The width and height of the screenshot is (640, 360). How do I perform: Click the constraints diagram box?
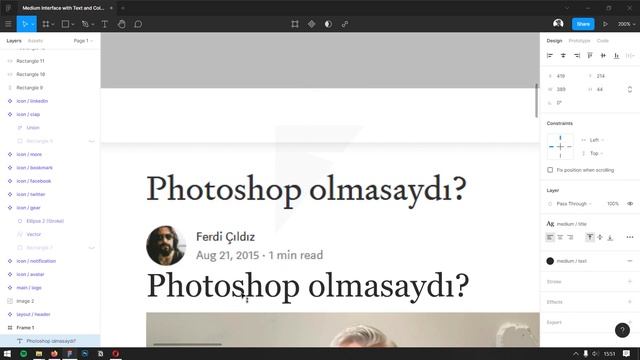(560, 147)
